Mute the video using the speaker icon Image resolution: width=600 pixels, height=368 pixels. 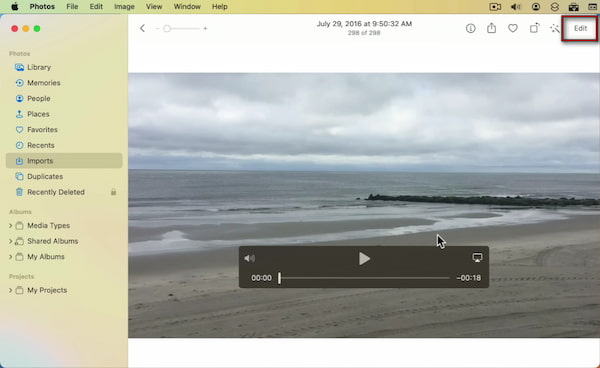click(x=249, y=259)
